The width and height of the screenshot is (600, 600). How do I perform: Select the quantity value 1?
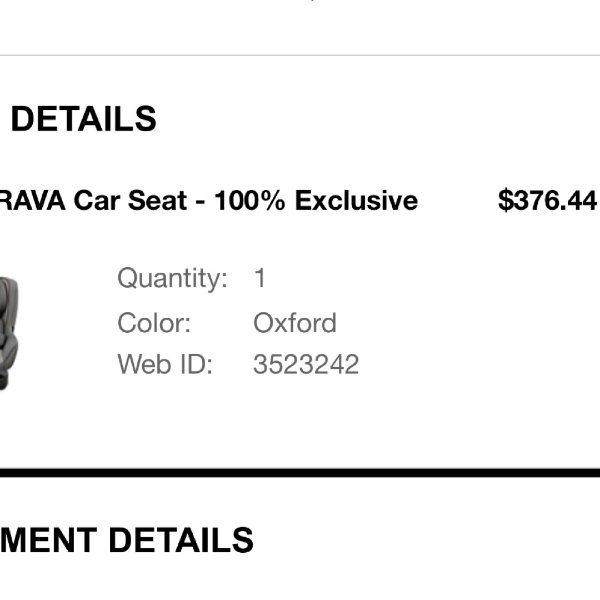click(260, 278)
